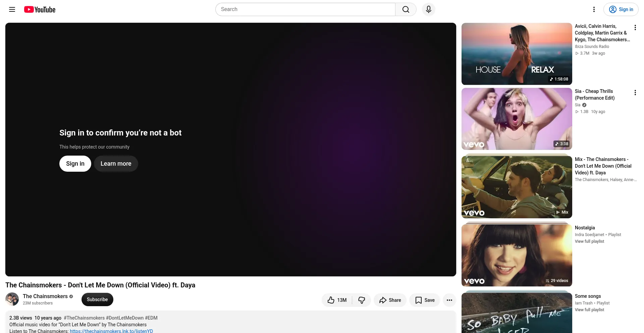Click '23M subscribers' text
The width and height of the screenshot is (644, 333).
[38, 303]
